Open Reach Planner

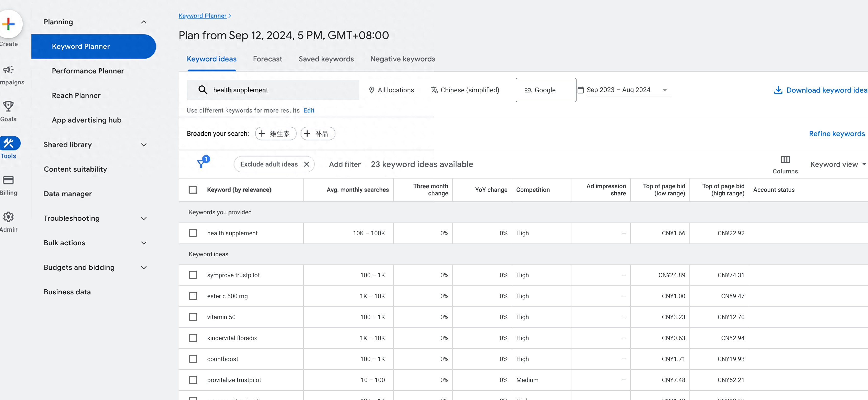[x=76, y=96]
